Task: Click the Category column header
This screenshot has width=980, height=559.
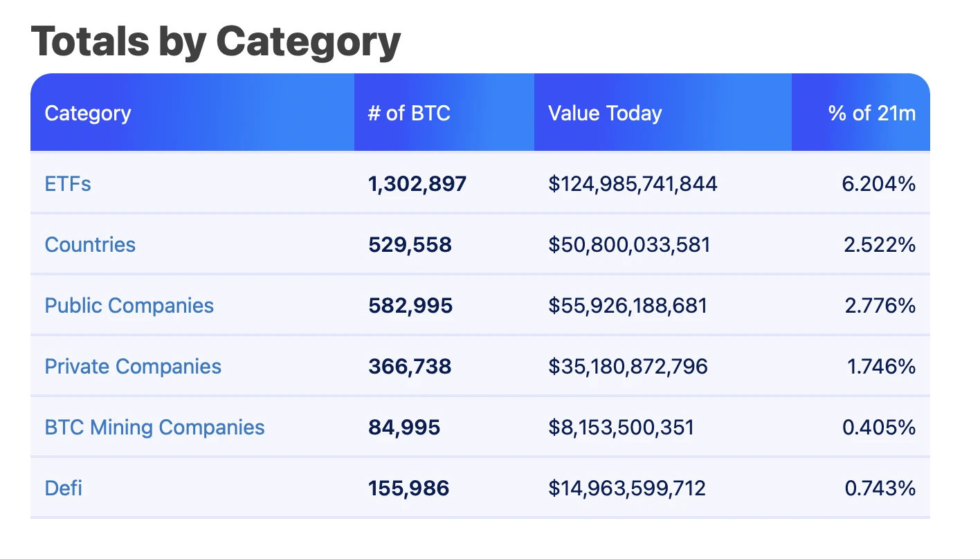Action: point(88,113)
